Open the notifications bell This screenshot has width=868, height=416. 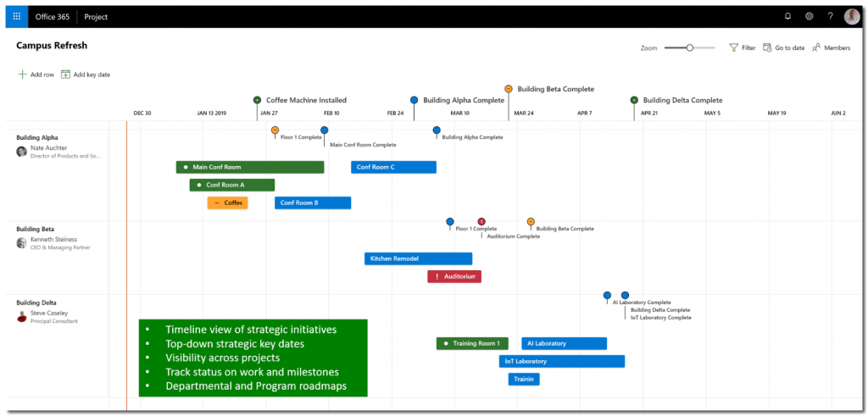[787, 17]
